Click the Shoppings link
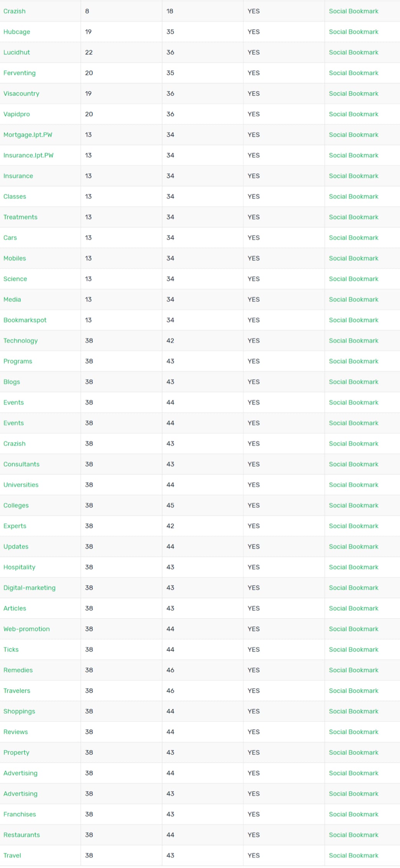This screenshot has width=400, height=868. [x=19, y=712]
